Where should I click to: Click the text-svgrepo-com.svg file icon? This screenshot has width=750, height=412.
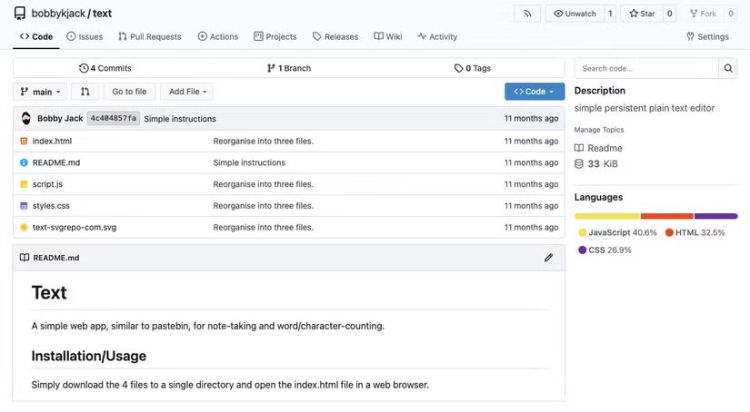point(24,227)
